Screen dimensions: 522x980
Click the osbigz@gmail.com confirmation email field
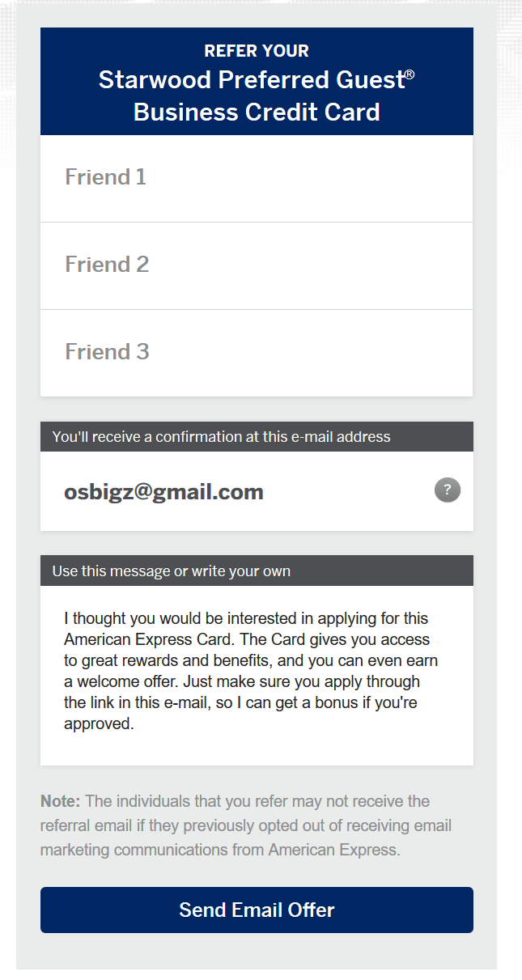click(243, 492)
